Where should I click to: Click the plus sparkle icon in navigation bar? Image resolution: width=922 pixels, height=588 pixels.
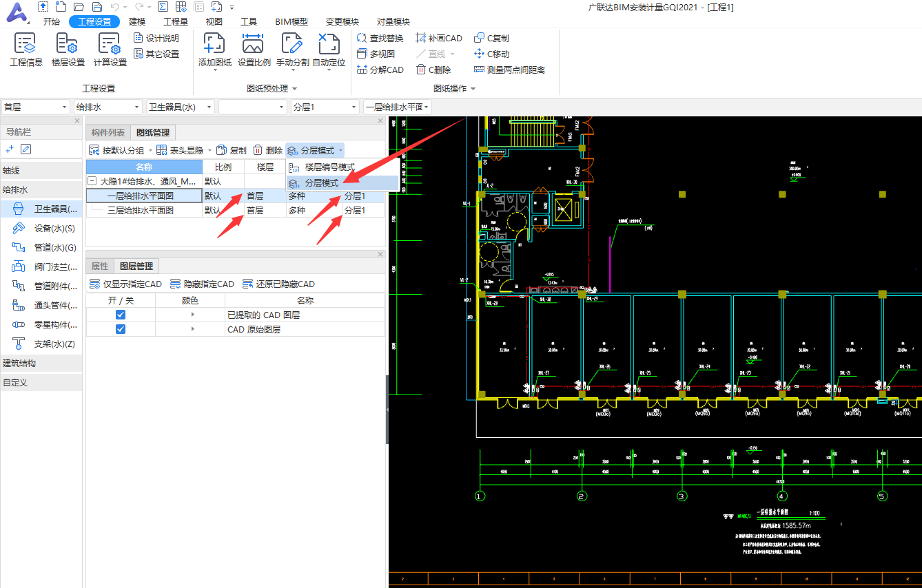(10, 149)
